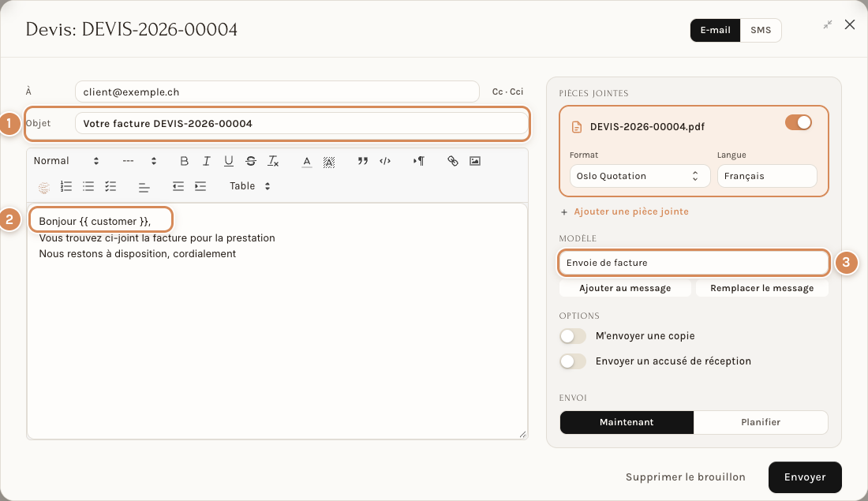Screen dimensions: 868x501
Task: Open the text color picker
Action: pos(307,162)
